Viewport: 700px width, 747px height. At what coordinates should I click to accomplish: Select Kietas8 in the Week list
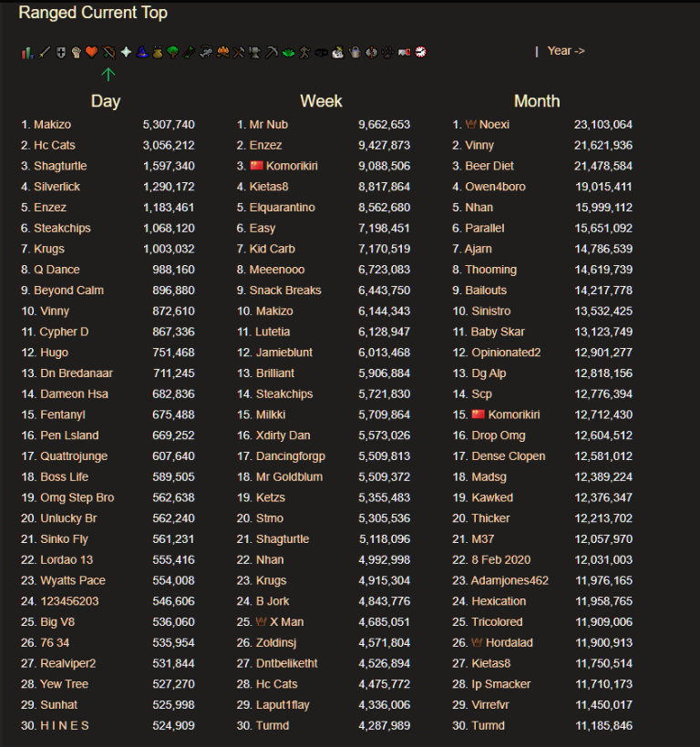[269, 186]
